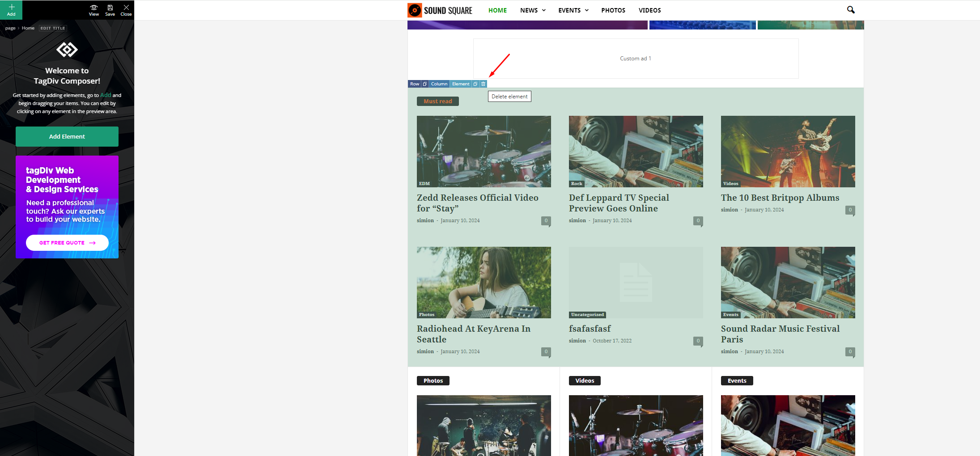Open 'The 10 Best Britpop Albums' headline
This screenshot has height=456, width=980.
click(x=780, y=198)
